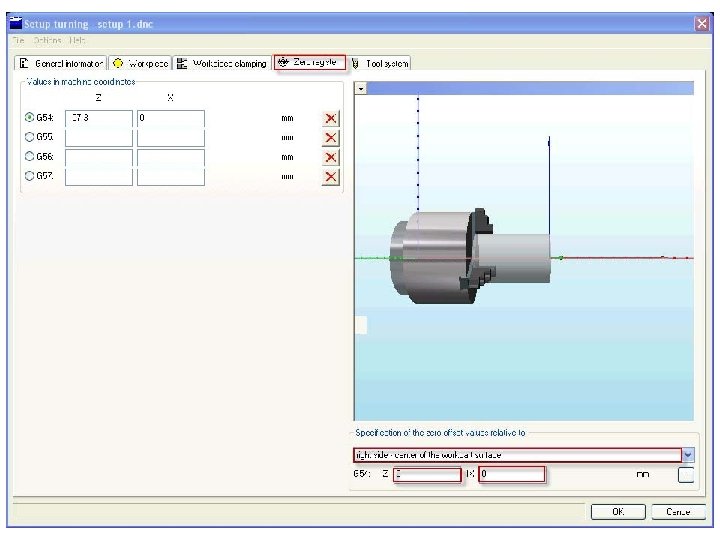Click the zero offset reference combo box text
Screen dimensions: 720x540
click(x=518, y=455)
